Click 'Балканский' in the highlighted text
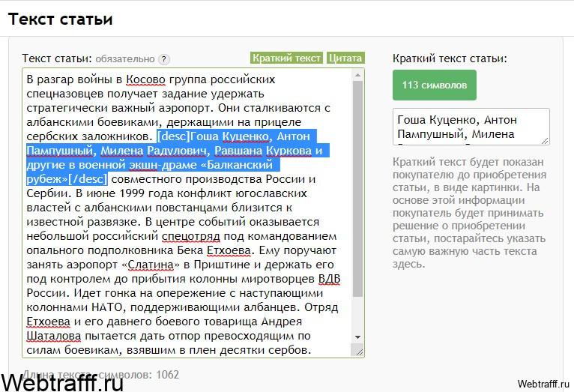The width and height of the screenshot is (574, 392). (240, 165)
